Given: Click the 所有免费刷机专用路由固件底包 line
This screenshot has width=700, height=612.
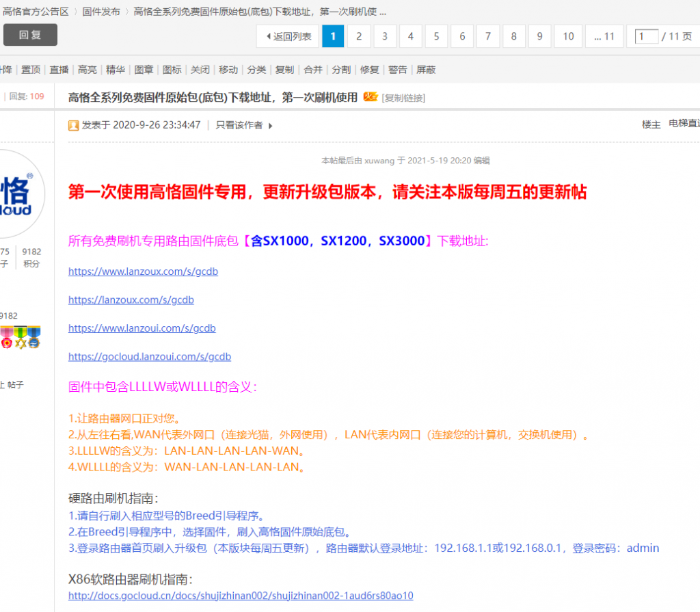Looking at the screenshot, I should (279, 241).
